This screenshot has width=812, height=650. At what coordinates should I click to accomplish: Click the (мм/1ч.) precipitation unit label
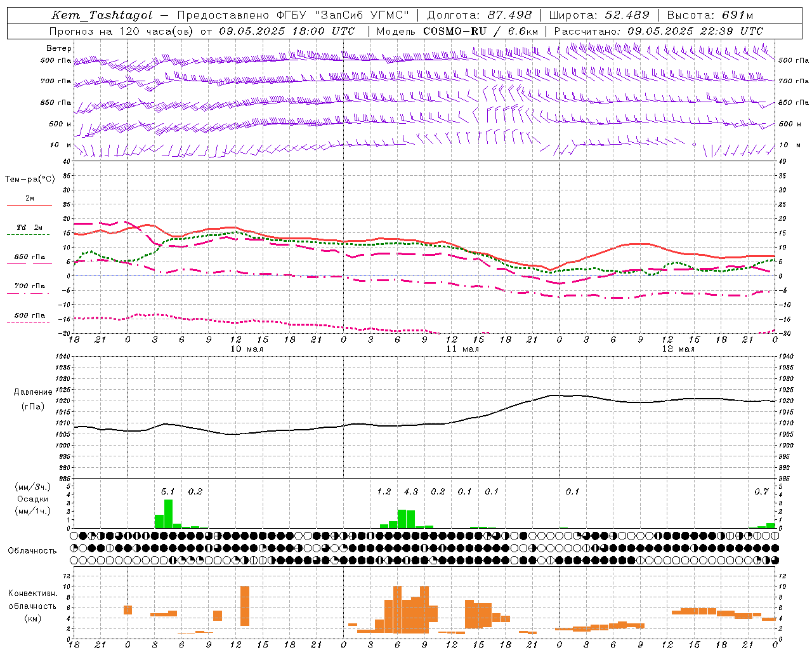[x=33, y=511]
